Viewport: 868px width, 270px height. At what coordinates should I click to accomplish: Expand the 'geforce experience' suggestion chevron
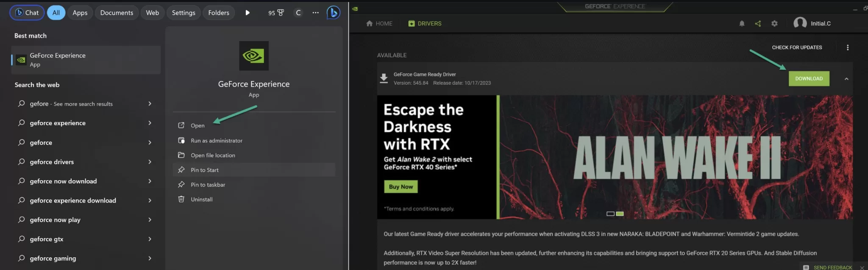150,123
